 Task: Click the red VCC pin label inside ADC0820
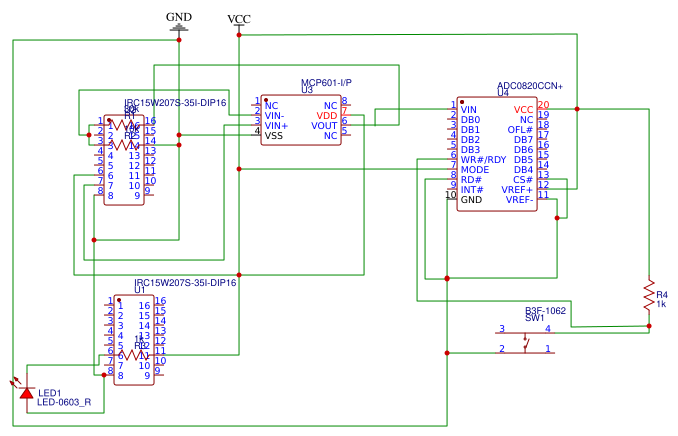pyautogui.click(x=524, y=110)
